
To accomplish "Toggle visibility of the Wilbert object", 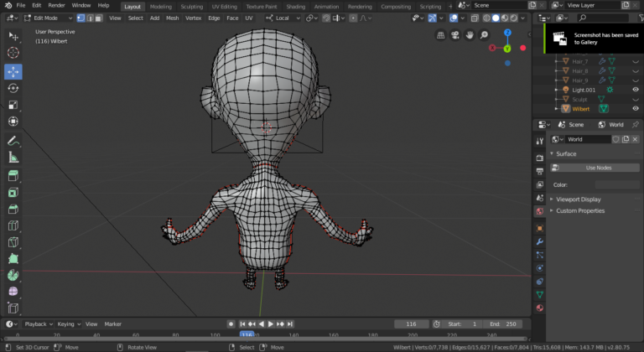I will [x=636, y=108].
